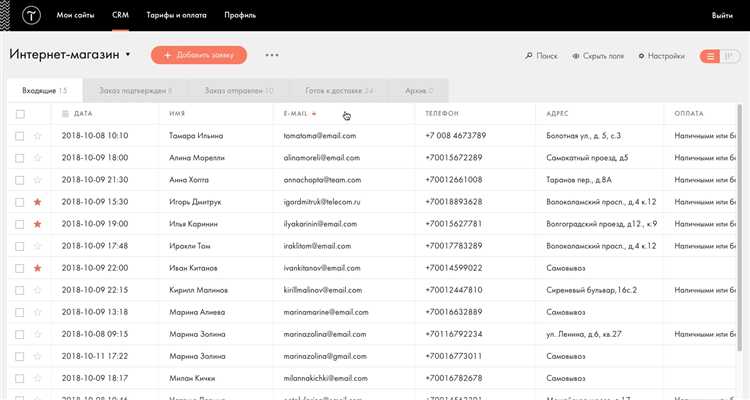The height and width of the screenshot is (400, 750).
Task: Click the vertical scrollbar of the table
Action: point(740,239)
